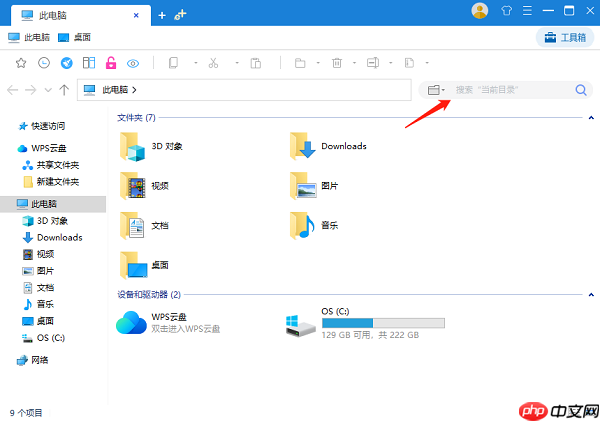Open 共享文件夹 in the sidebar

click(x=51, y=165)
